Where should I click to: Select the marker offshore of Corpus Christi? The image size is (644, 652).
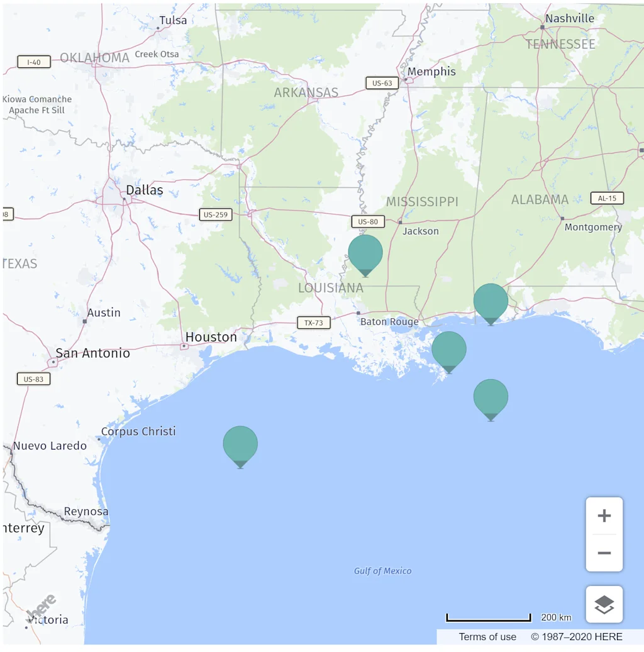point(240,446)
